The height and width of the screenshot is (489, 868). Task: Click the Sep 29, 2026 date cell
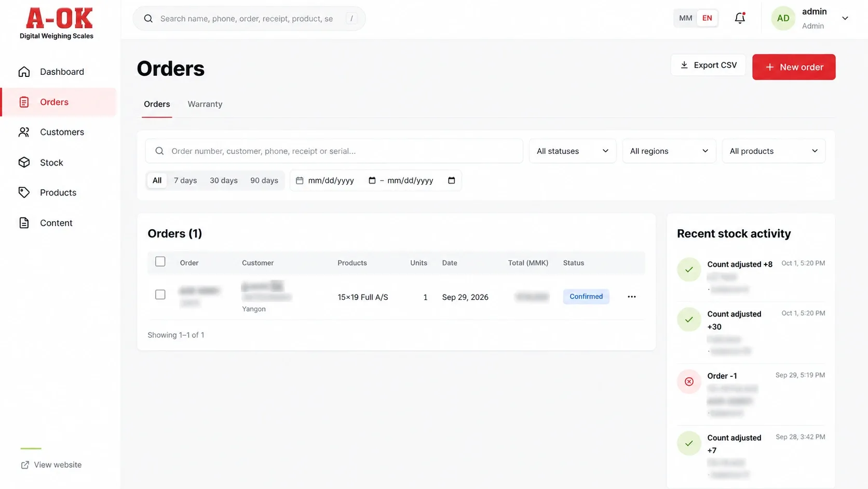[465, 297]
